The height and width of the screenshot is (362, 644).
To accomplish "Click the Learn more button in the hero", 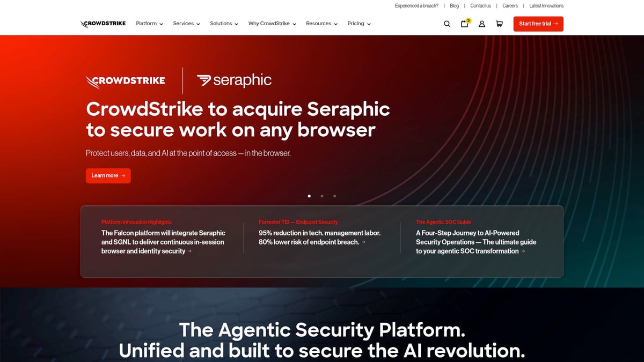I will pyautogui.click(x=108, y=175).
